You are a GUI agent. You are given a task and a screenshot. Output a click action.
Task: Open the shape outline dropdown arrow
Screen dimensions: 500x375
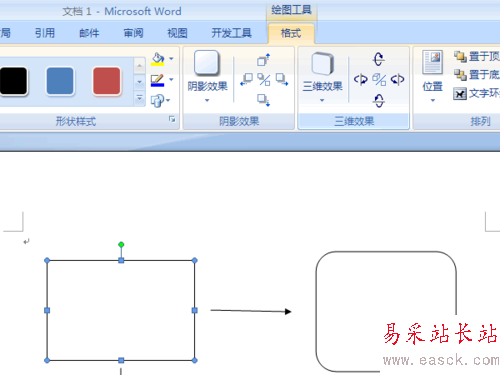click(171, 79)
